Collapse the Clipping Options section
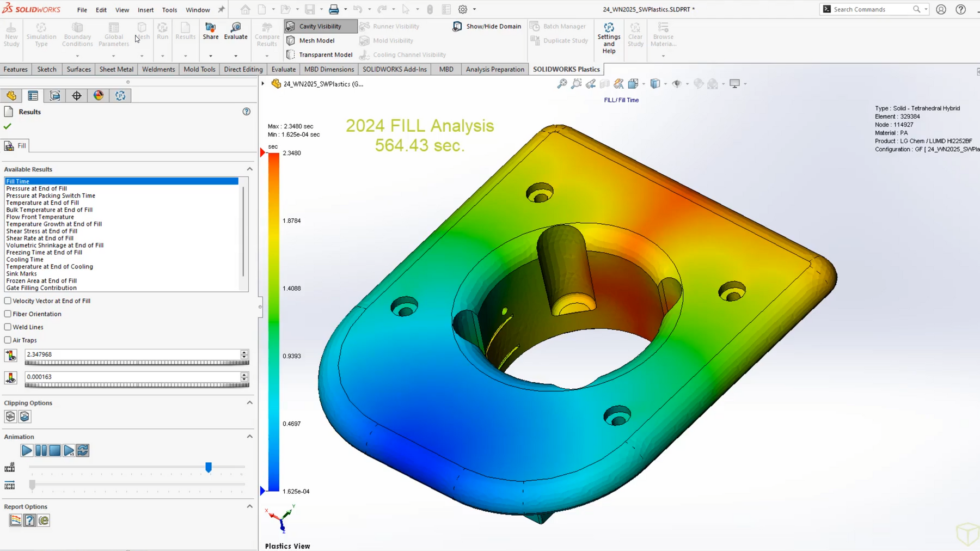980x551 pixels. pos(249,403)
